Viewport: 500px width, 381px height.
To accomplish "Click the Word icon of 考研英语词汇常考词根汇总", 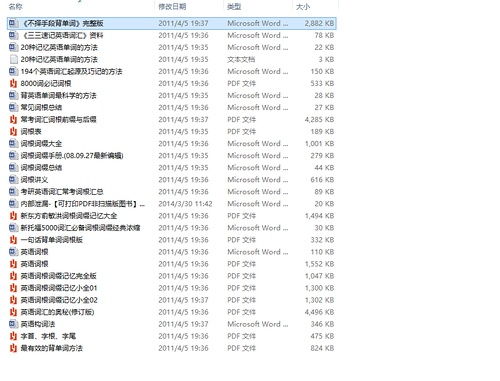I will coord(13,192).
